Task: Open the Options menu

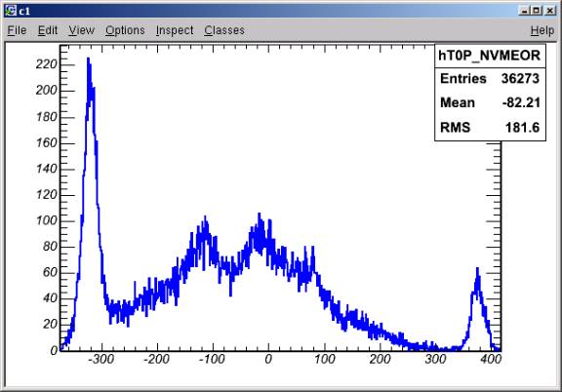Action: tap(125, 30)
